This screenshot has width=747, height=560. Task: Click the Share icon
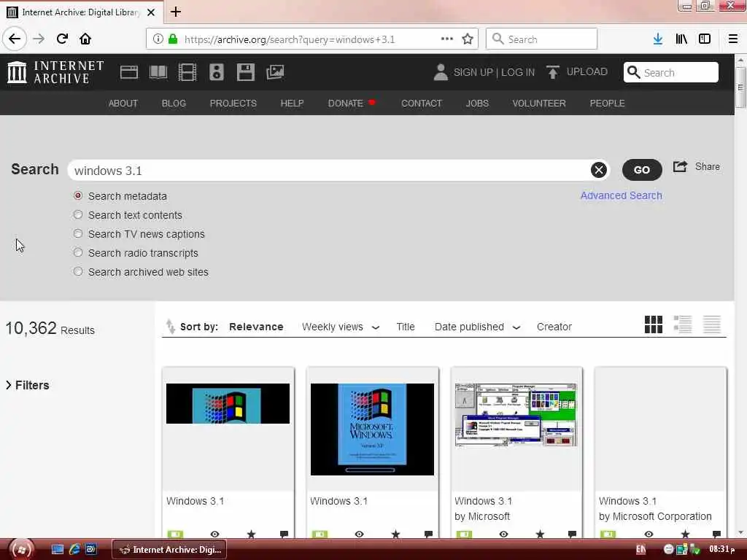681,167
